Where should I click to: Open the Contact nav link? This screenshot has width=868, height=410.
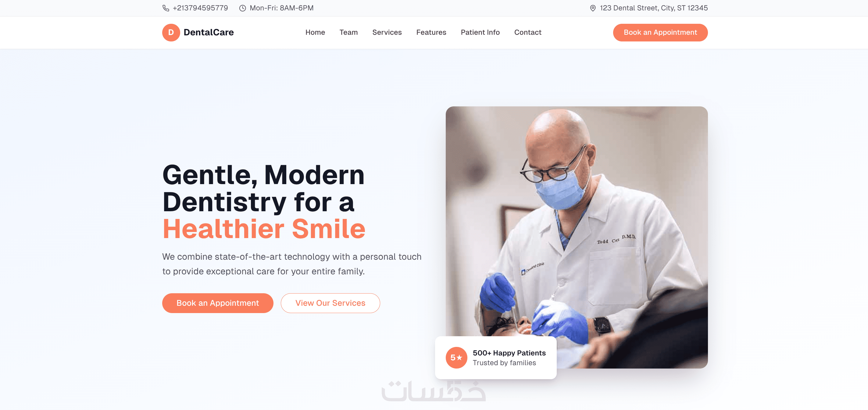coord(527,32)
